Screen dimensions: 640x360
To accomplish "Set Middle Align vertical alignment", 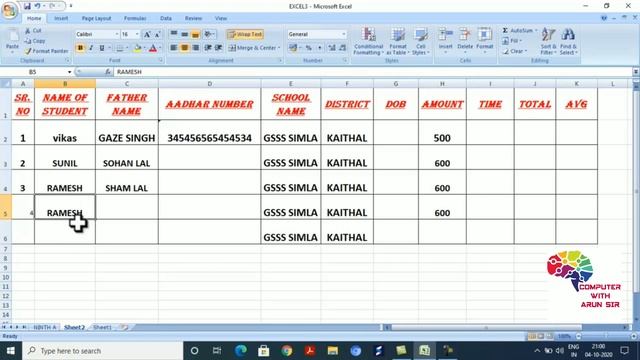I will tap(184, 34).
